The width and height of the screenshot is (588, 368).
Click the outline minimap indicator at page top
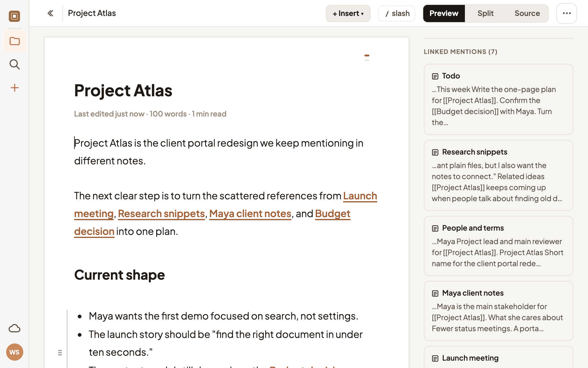click(x=367, y=58)
